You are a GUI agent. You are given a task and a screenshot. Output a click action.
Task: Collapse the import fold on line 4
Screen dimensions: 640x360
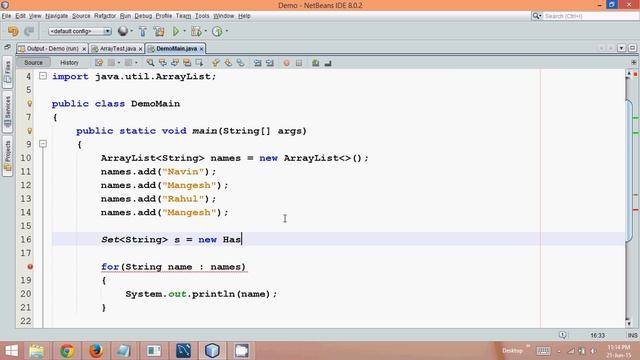point(43,76)
